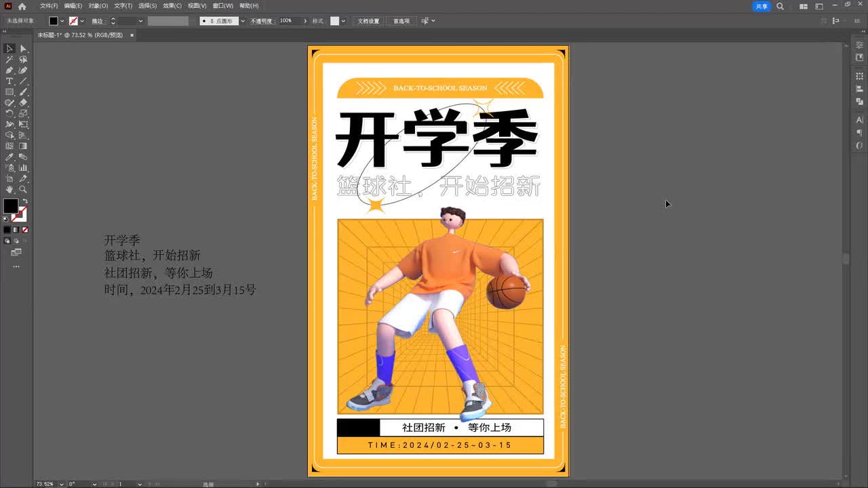Open the 窗口(W) menu
Image resolution: width=868 pixels, height=488 pixels.
[223, 6]
